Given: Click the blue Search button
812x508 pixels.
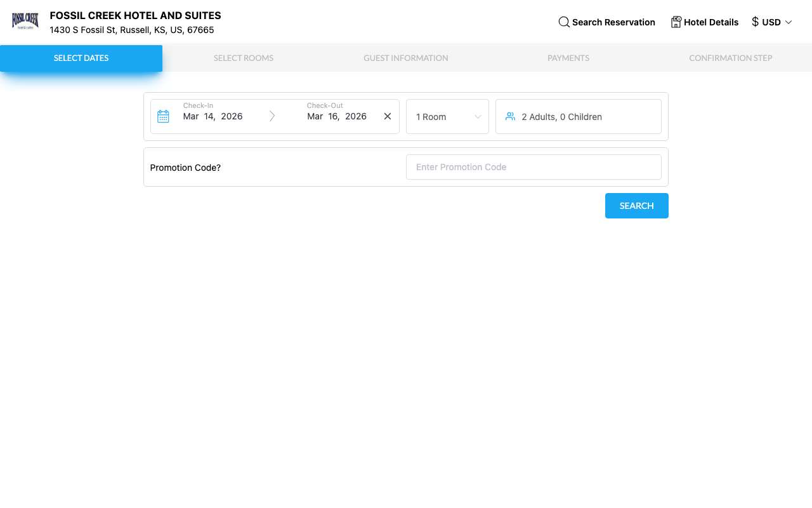Looking at the screenshot, I should [x=636, y=206].
